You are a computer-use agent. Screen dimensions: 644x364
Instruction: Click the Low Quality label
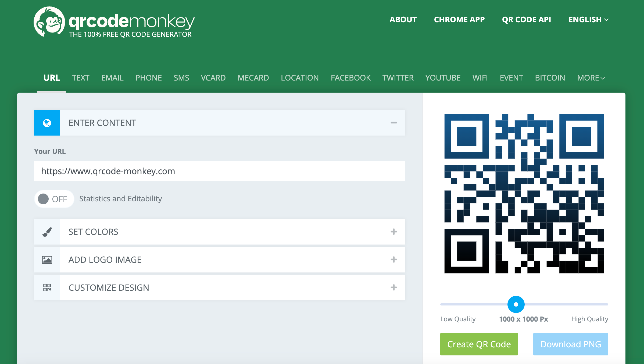coord(458,319)
